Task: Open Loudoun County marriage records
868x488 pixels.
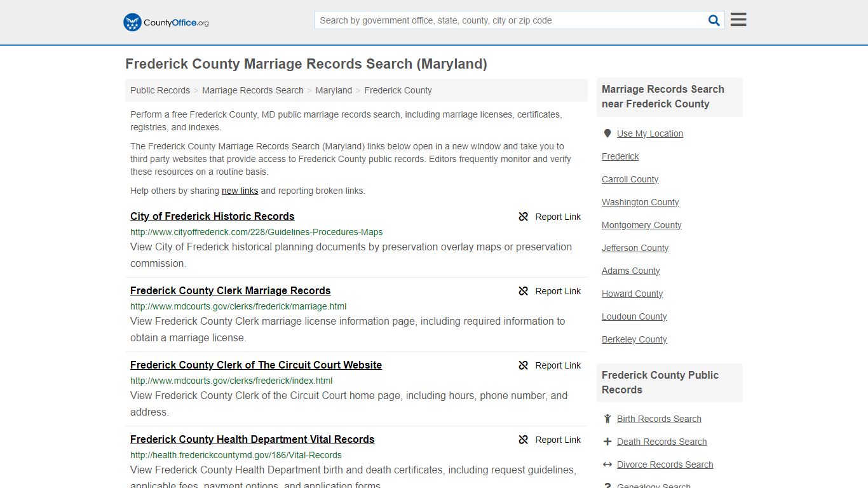Action: [x=634, y=316]
